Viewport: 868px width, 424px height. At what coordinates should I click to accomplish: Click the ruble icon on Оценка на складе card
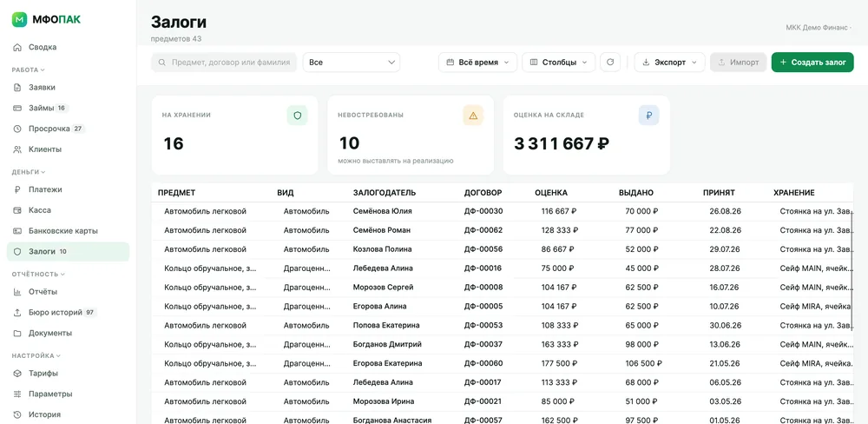point(648,116)
